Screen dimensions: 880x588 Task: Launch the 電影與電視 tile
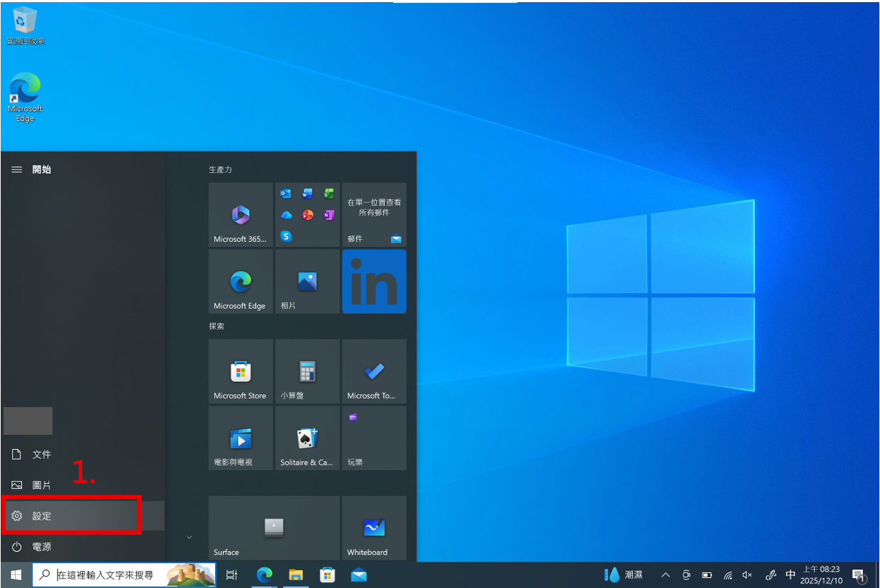(241, 438)
